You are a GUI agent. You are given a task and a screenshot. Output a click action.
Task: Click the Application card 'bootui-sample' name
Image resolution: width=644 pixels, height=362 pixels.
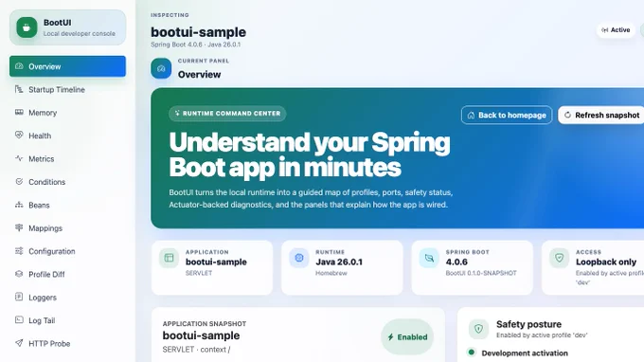click(216, 262)
